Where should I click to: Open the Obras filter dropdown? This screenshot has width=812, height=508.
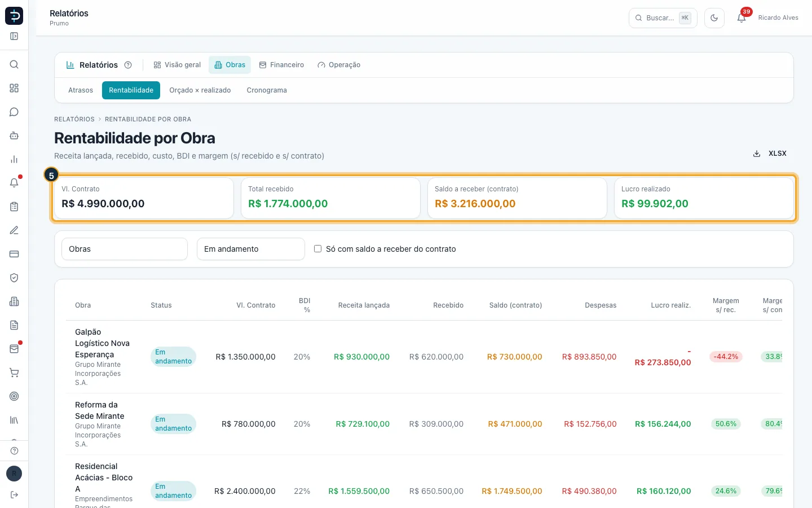(125, 249)
